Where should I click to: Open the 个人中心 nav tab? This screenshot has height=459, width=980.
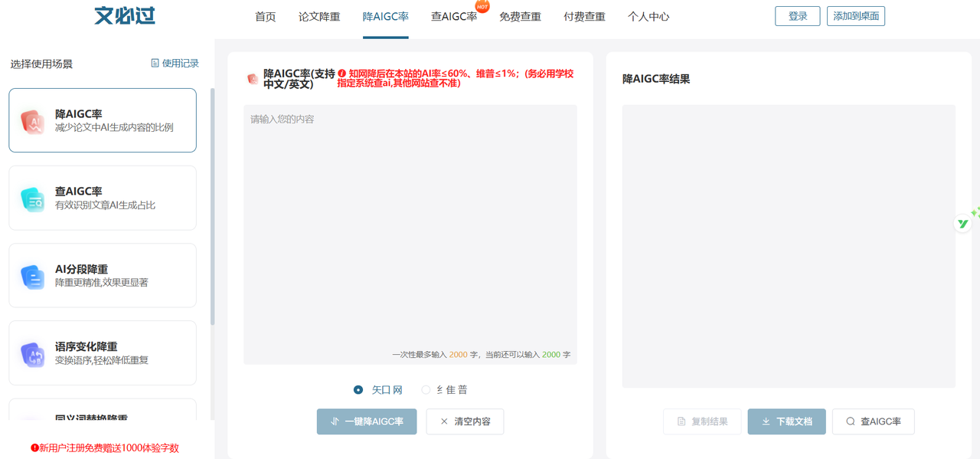click(x=648, y=16)
